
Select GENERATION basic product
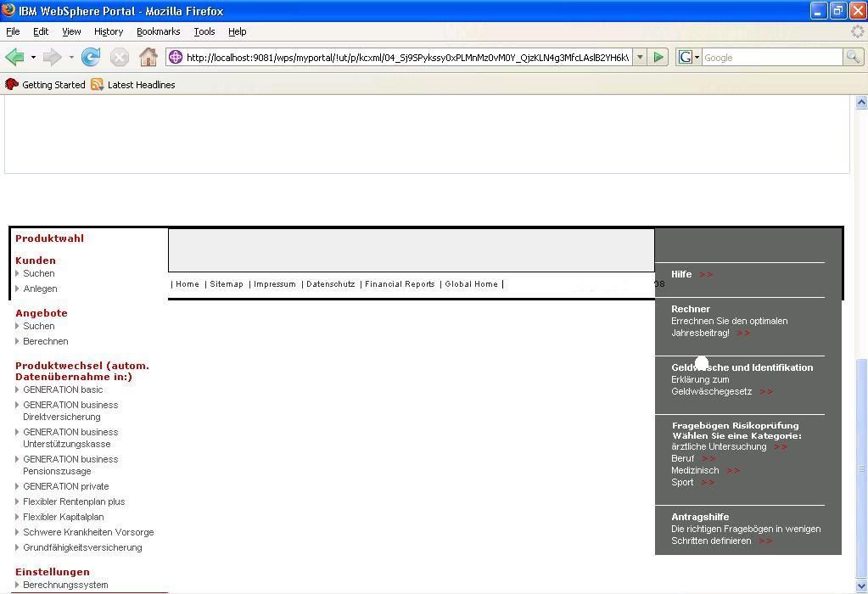click(63, 389)
